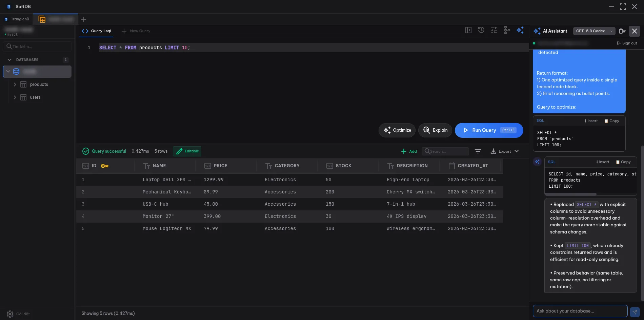Viewport: 644px width, 320px height.
Task: Open the query history panel
Action: [x=481, y=30]
